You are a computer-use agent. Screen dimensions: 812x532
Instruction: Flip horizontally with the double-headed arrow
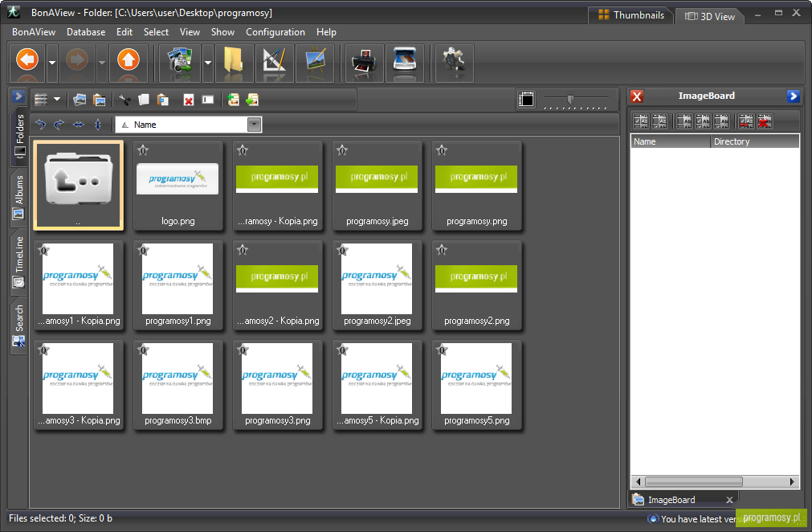pos(78,125)
